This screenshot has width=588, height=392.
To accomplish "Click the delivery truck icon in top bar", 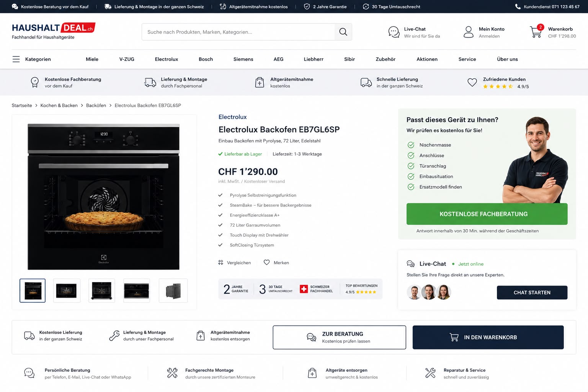I will pyautogui.click(x=108, y=7).
